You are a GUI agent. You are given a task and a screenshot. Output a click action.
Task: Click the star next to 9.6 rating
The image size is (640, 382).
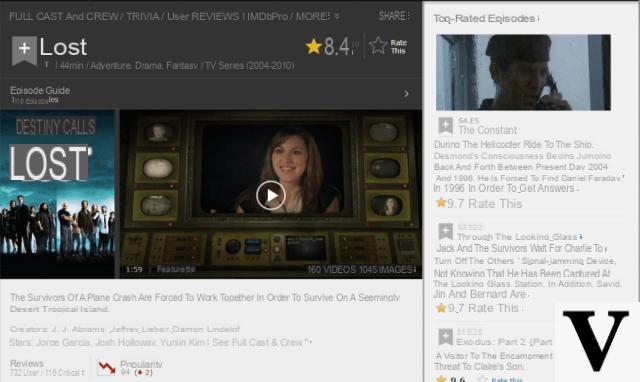click(x=441, y=379)
